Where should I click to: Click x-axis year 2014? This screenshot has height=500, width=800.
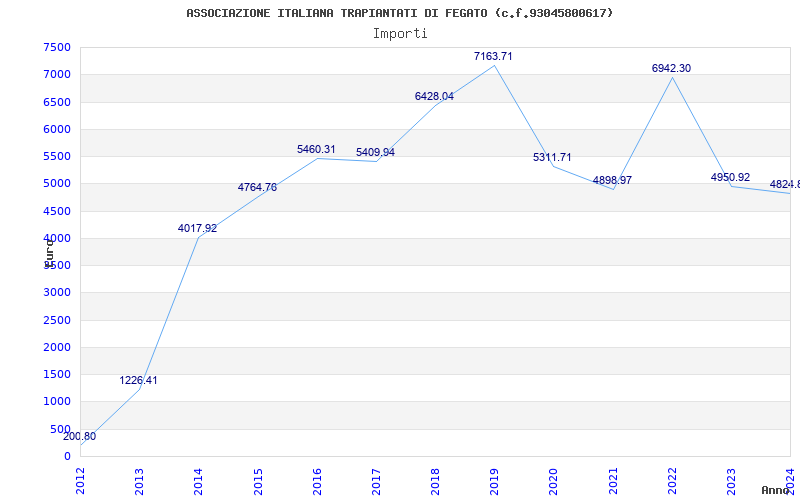(198, 481)
